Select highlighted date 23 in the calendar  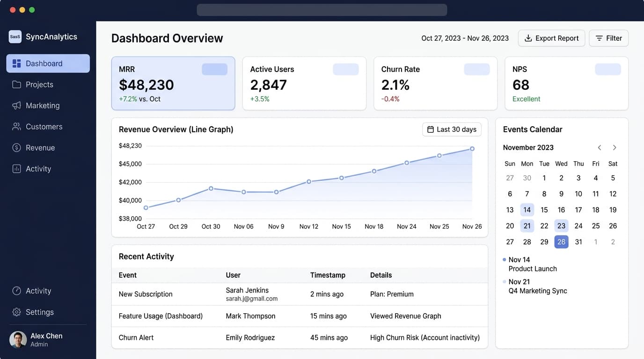tap(561, 226)
